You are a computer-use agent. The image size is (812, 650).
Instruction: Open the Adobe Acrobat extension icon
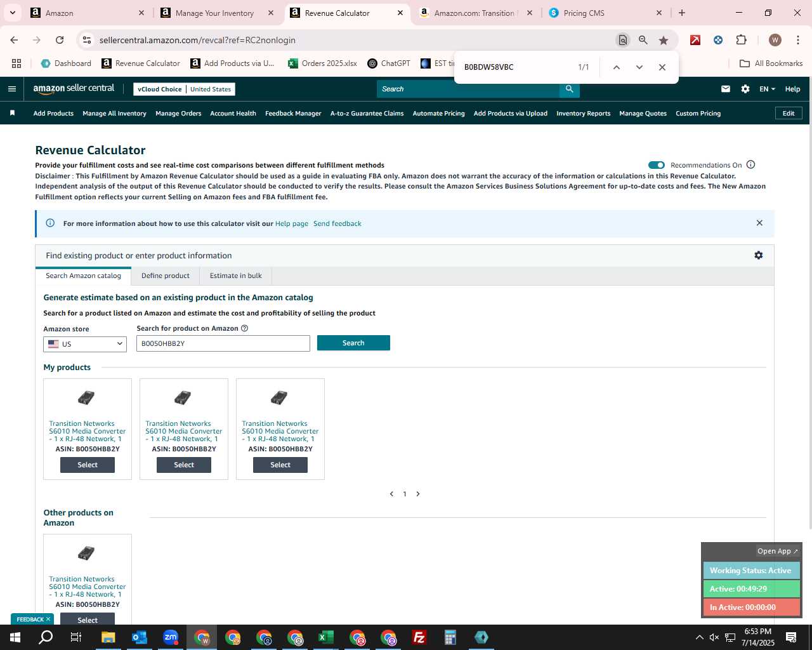pyautogui.click(x=695, y=40)
